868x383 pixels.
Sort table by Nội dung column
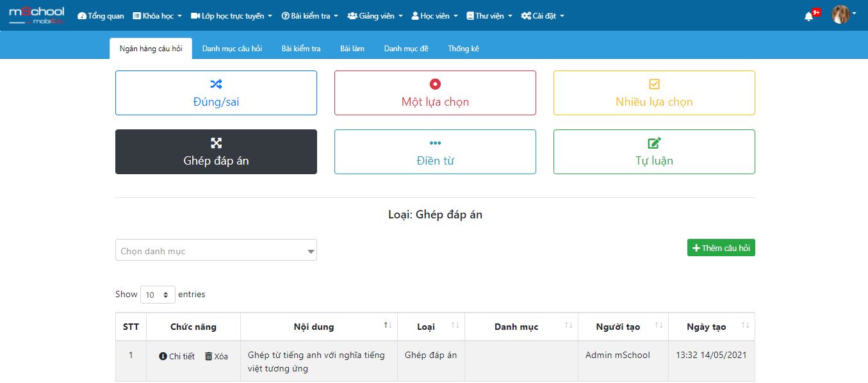point(318,327)
